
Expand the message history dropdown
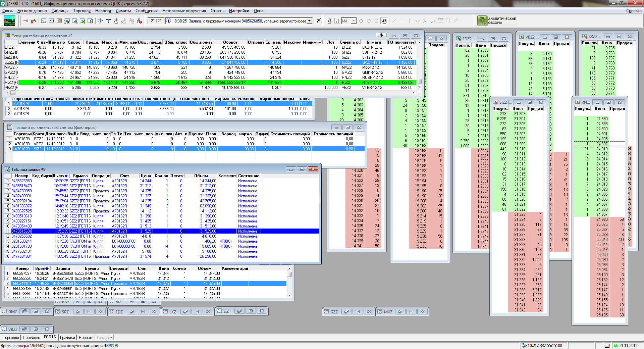coord(309,21)
